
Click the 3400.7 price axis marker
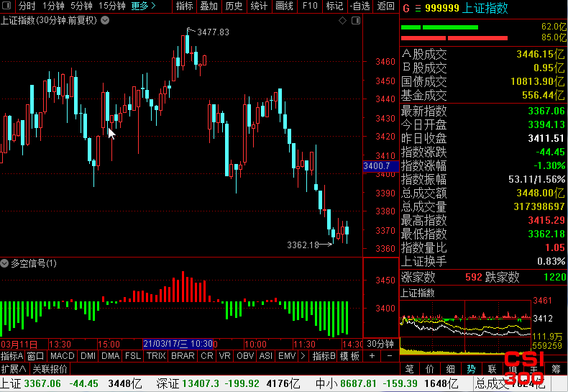point(380,166)
